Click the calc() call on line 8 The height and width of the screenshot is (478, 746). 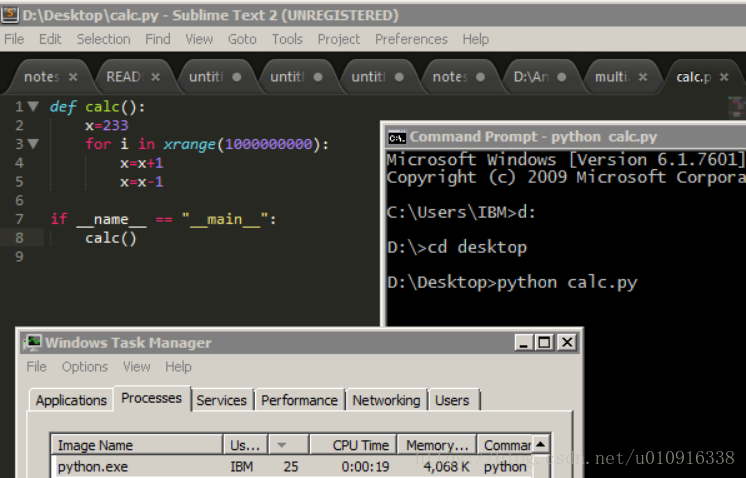(111, 238)
